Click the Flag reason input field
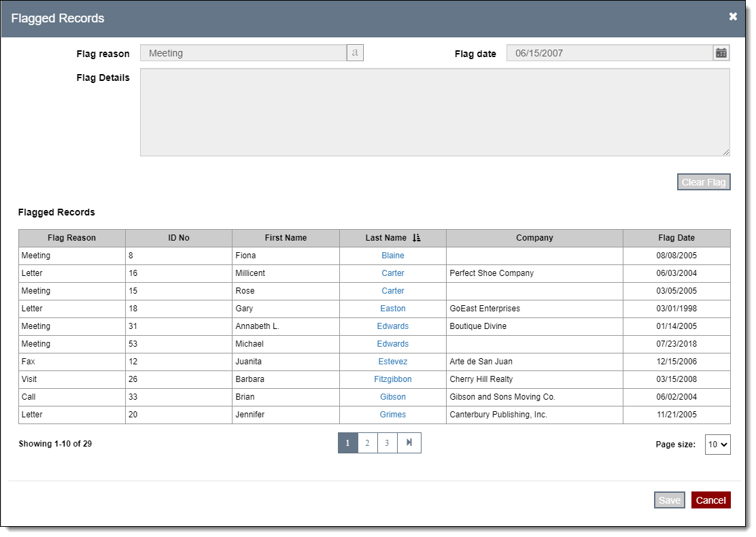Image resolution: width=756 pixels, height=537 pixels. [x=243, y=53]
